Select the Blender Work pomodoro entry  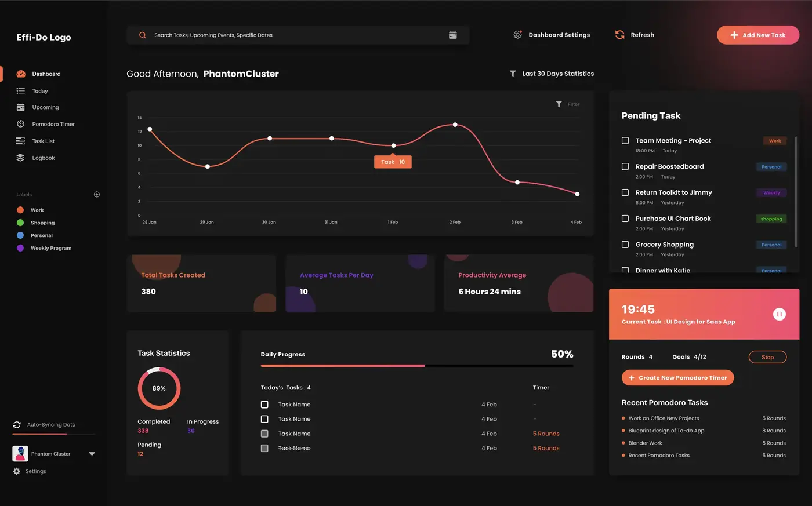tap(645, 443)
